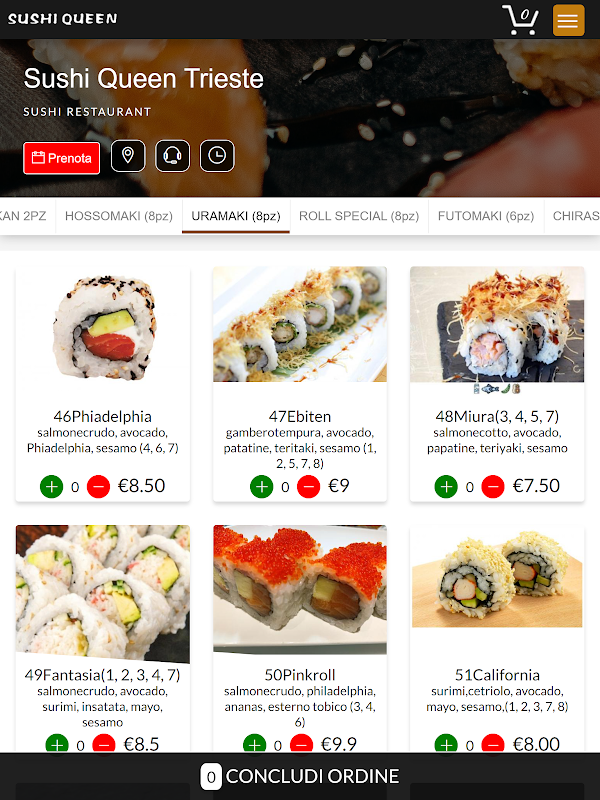Open the 50Pinkroll photo
This screenshot has height=800, width=600.
(300, 590)
